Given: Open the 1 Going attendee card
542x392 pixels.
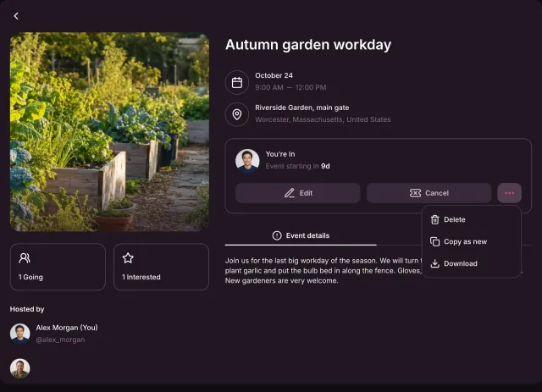Looking at the screenshot, I should 58,267.
